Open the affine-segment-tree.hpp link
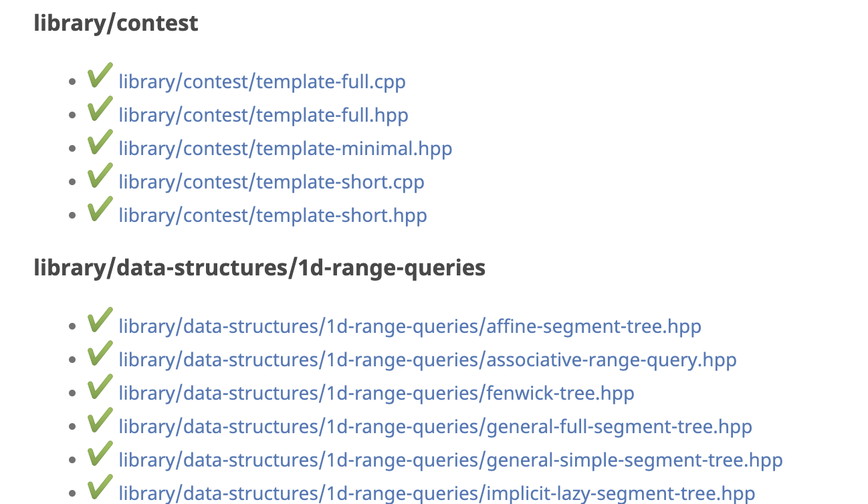Image resolution: width=868 pixels, height=504 pixels. pos(410,326)
